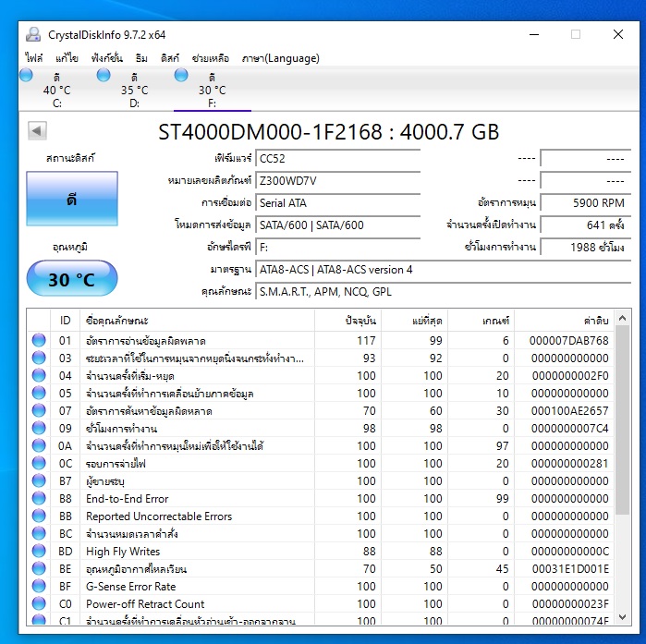646x644 pixels.
Task: Click status orb for attribute 01 row
Action: click(39, 341)
